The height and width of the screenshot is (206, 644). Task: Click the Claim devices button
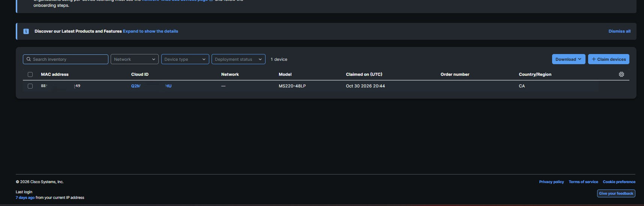pyautogui.click(x=609, y=59)
